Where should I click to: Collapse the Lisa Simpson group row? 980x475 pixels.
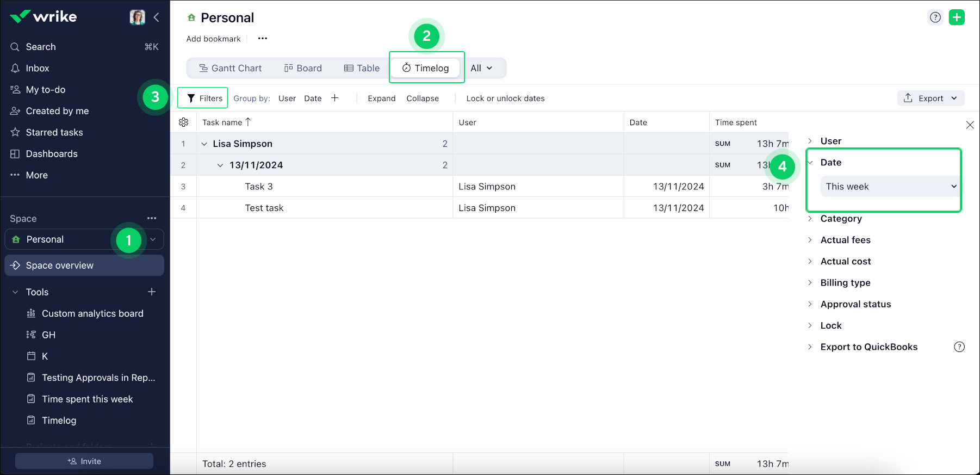coord(204,144)
